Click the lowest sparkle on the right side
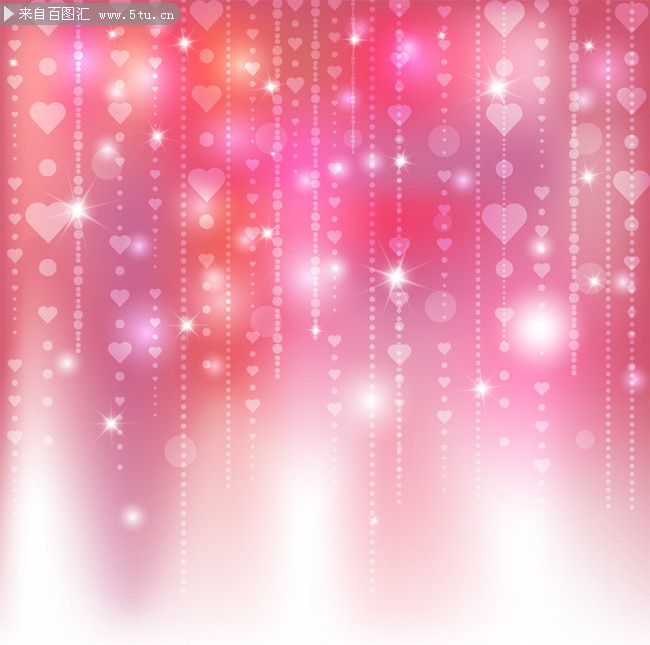Image resolution: width=650 pixels, height=645 pixels. click(x=482, y=387)
